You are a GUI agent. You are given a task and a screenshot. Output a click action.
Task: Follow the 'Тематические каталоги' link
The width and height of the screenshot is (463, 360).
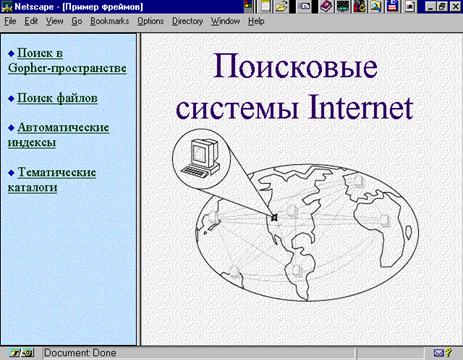pos(52,180)
